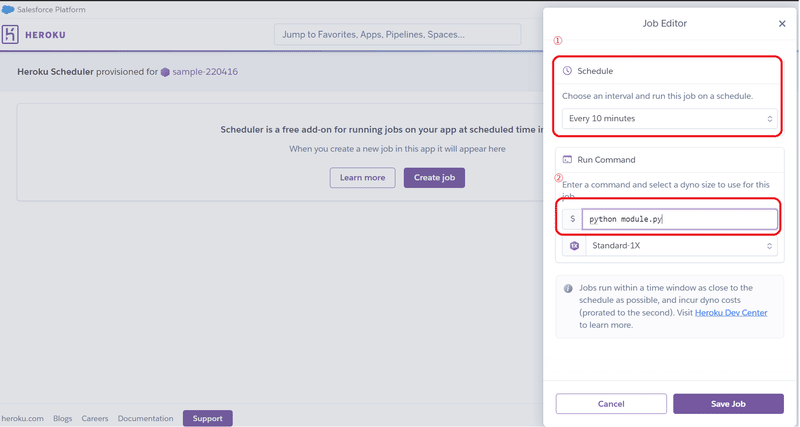Open the Standard-1X dyno size dropdown
Image resolution: width=800 pixels, height=427 pixels.
pos(681,246)
